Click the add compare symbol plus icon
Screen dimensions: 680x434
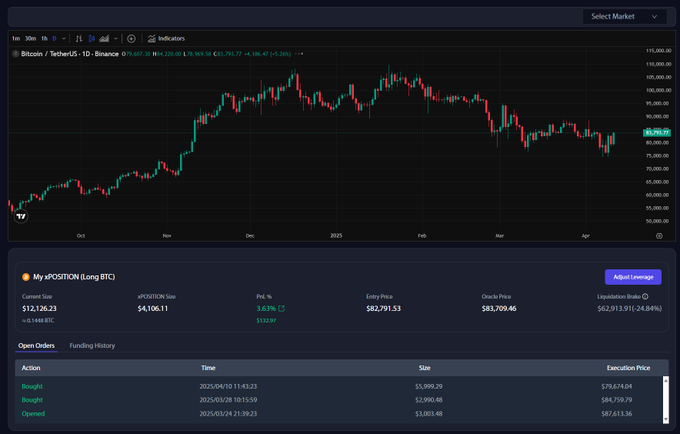[x=131, y=38]
